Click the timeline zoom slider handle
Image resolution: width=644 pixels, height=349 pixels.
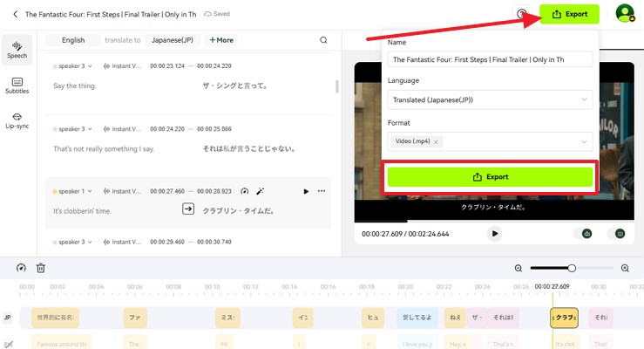pos(572,268)
